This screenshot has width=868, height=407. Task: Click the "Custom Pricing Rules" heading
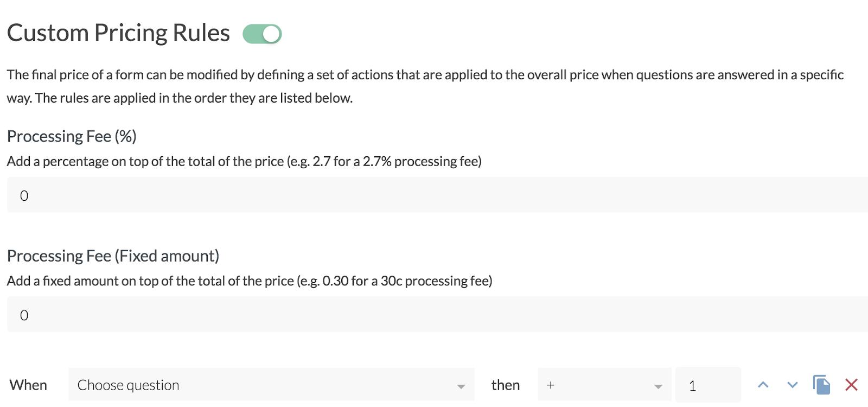[x=118, y=33]
